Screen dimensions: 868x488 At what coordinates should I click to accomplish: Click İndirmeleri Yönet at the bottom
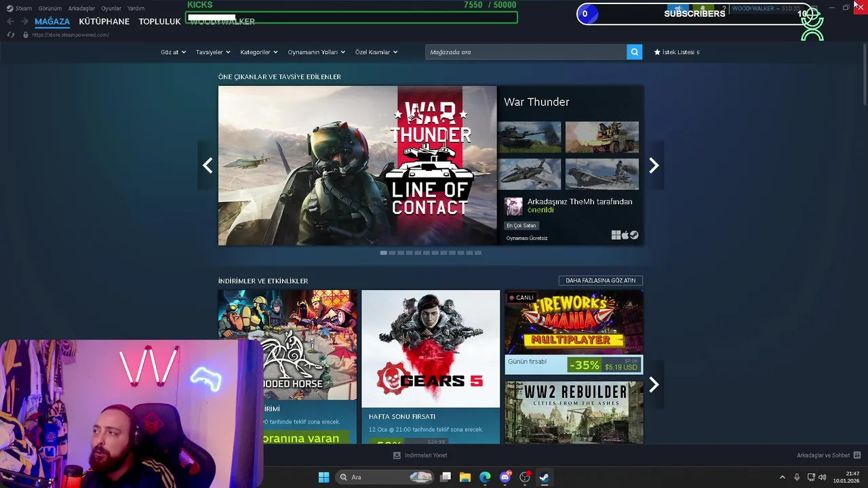point(420,455)
